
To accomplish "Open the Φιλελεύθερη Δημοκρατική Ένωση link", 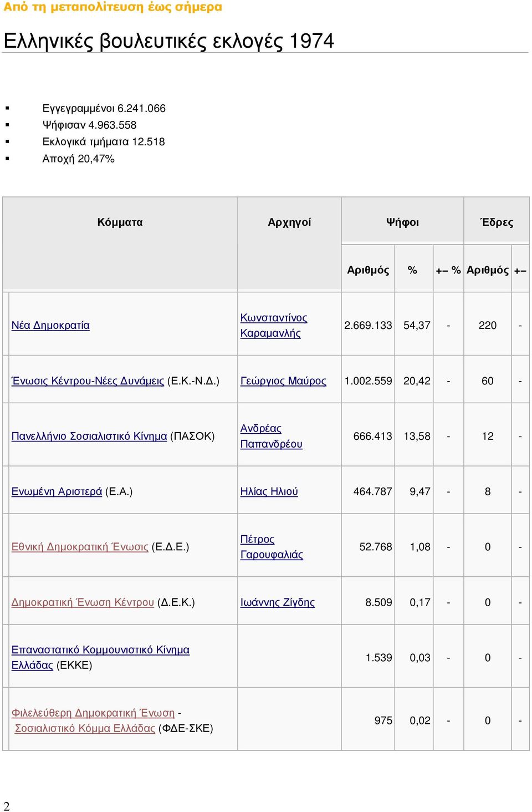I will (93, 713).
